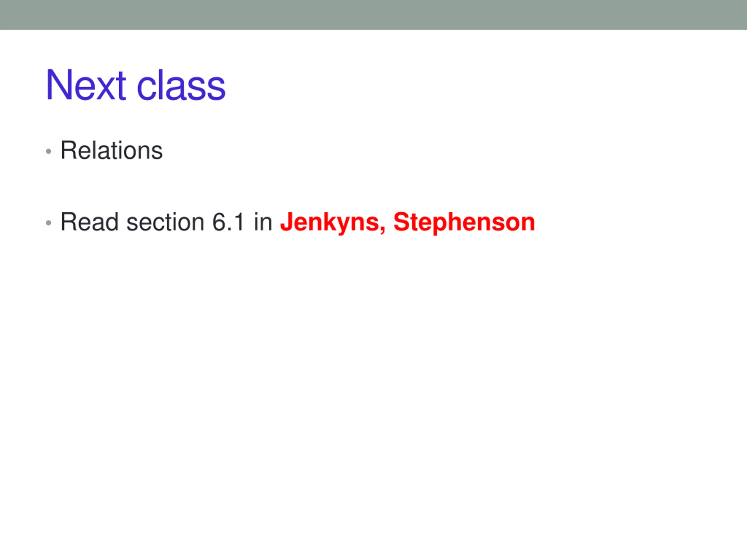Click the gray header bar atop the slide
Screen dimensions: 747x560
pos(373,15)
